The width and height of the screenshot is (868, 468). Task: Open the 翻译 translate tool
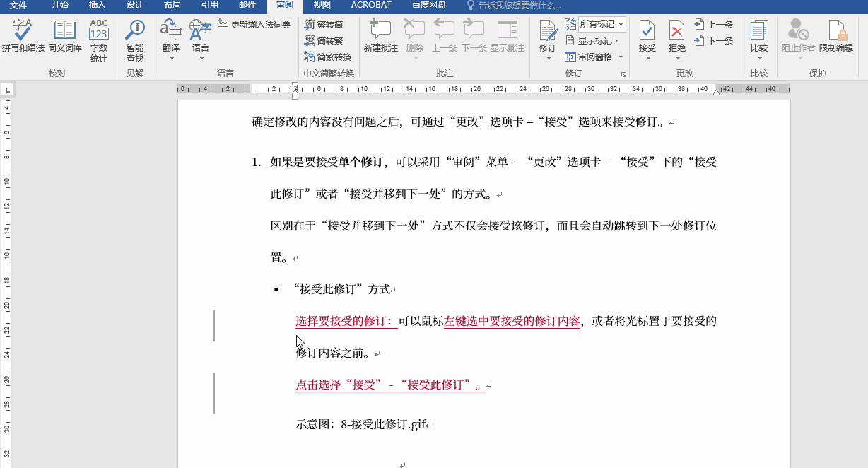(170, 35)
